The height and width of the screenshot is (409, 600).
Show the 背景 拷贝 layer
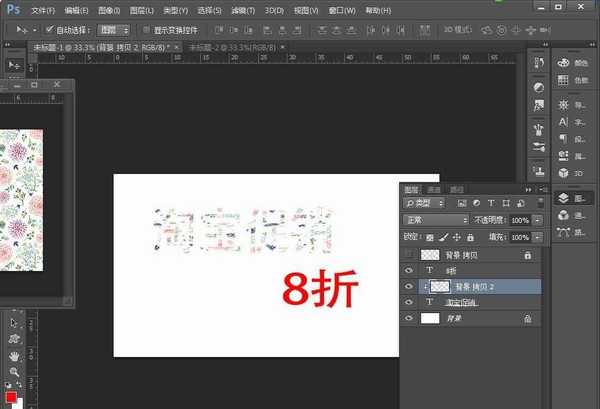click(408, 255)
